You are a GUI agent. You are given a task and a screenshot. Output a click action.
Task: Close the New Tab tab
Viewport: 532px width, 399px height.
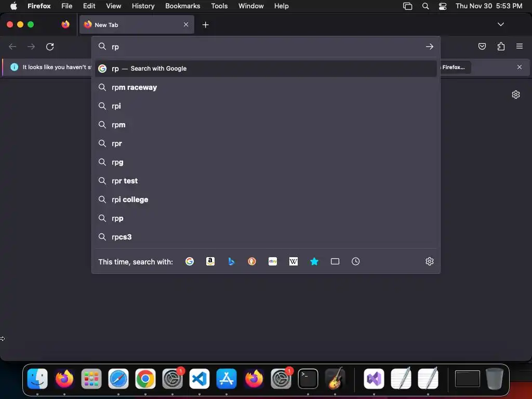click(186, 24)
